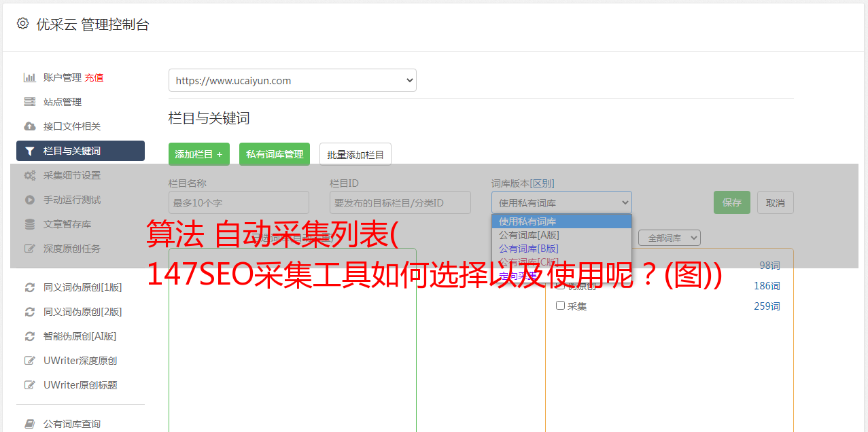Choose the 公有词库[A版] option
The image size is (868, 432).
[x=561, y=235]
